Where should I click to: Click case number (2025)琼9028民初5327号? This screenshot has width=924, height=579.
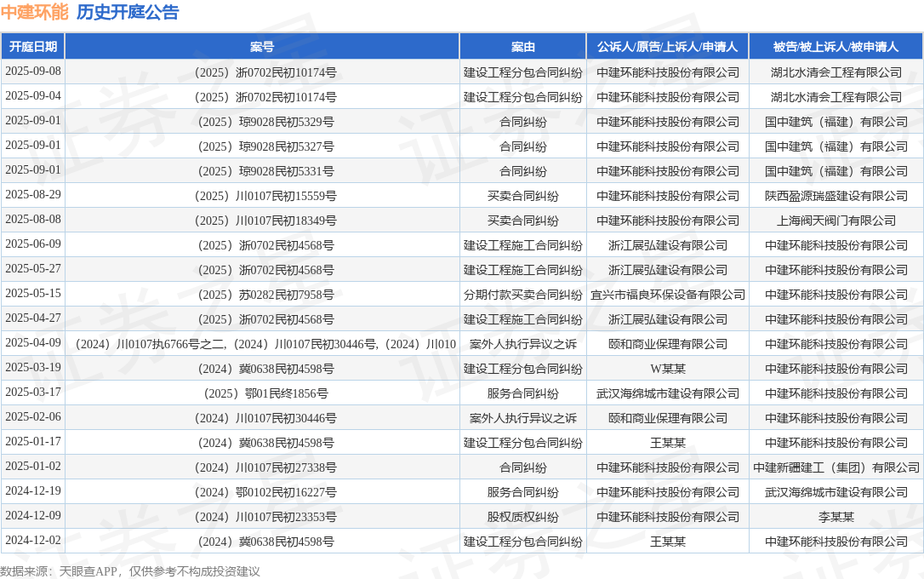pyautogui.click(x=265, y=146)
